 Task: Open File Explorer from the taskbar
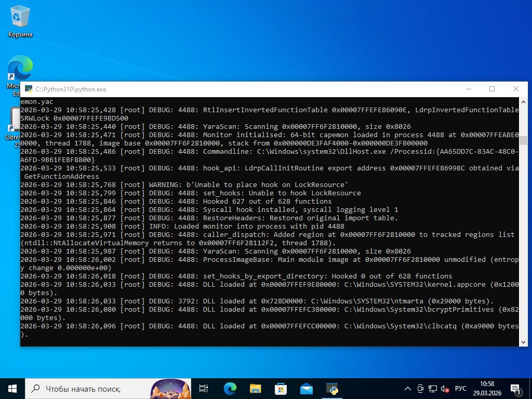[x=255, y=389]
